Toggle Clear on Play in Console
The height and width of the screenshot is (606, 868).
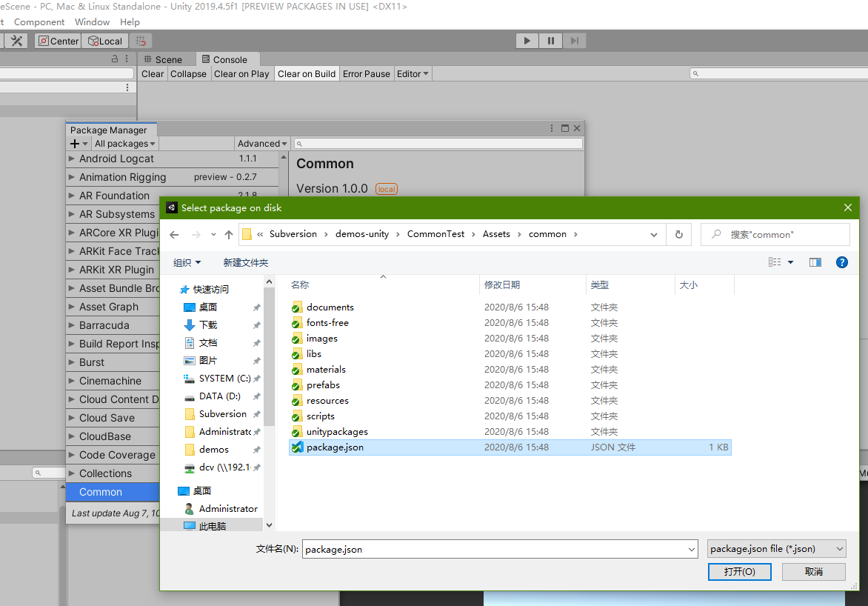click(241, 73)
